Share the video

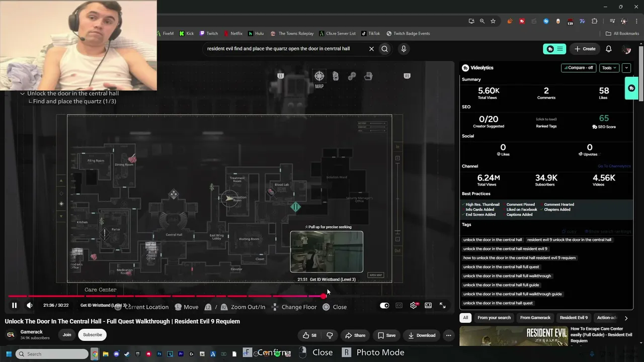(355, 335)
